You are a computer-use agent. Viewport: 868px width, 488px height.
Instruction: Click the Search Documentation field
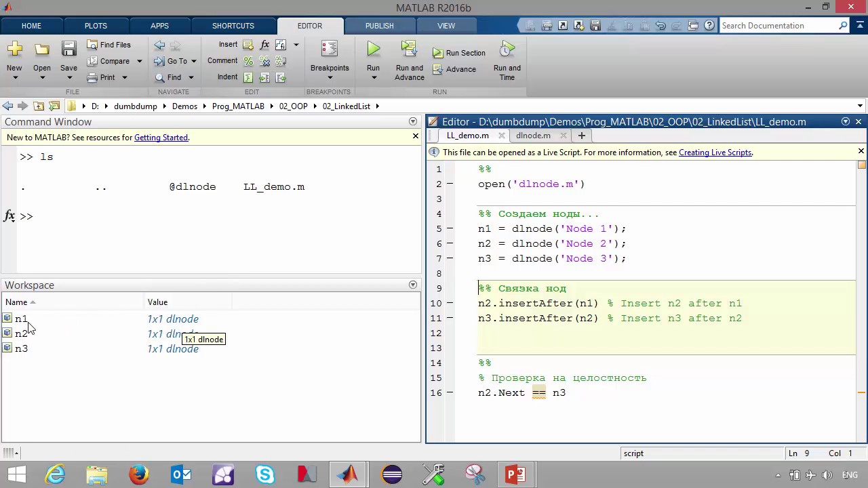click(x=778, y=26)
